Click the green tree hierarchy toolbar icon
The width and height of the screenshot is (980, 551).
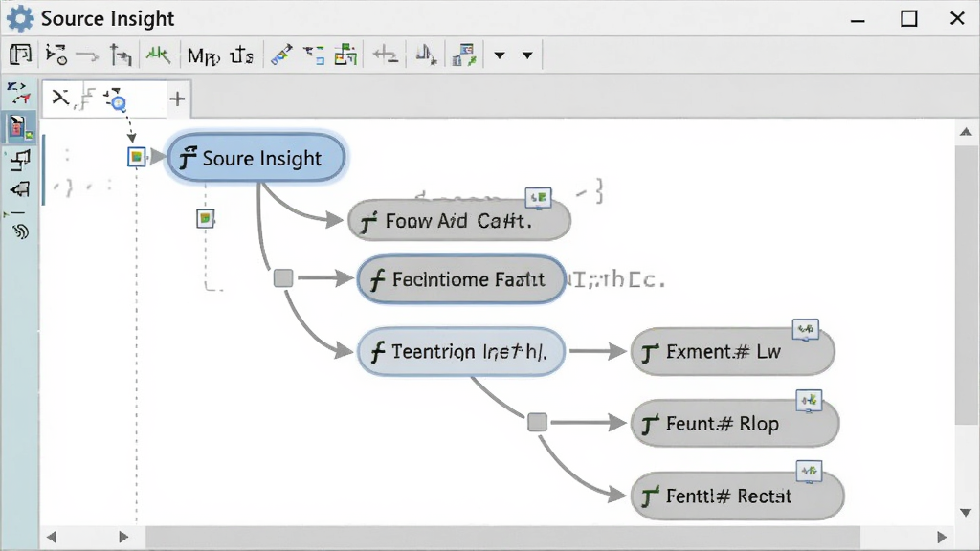tap(345, 55)
